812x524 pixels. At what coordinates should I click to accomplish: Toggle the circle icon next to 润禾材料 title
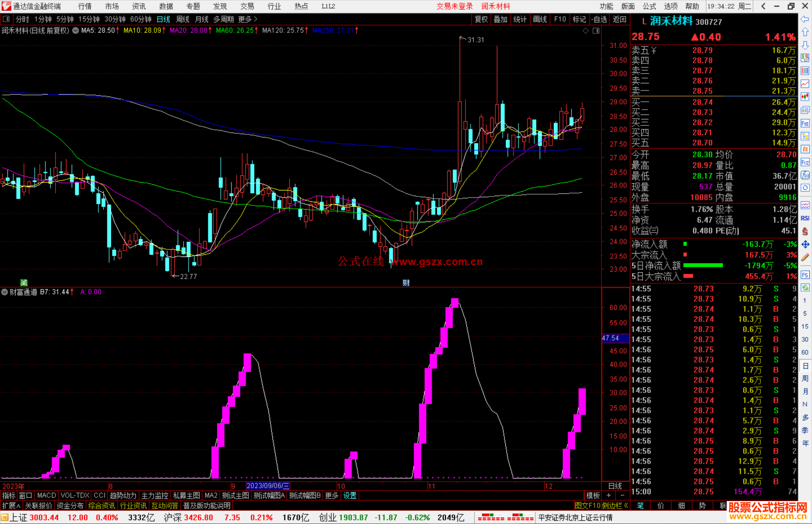click(76, 30)
